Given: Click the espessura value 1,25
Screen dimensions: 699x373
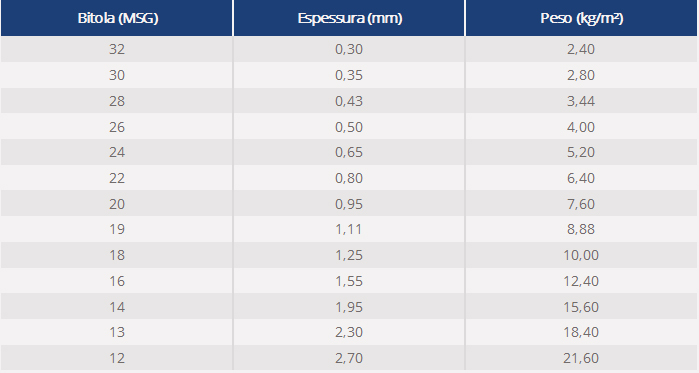Looking at the screenshot, I should tap(349, 255).
